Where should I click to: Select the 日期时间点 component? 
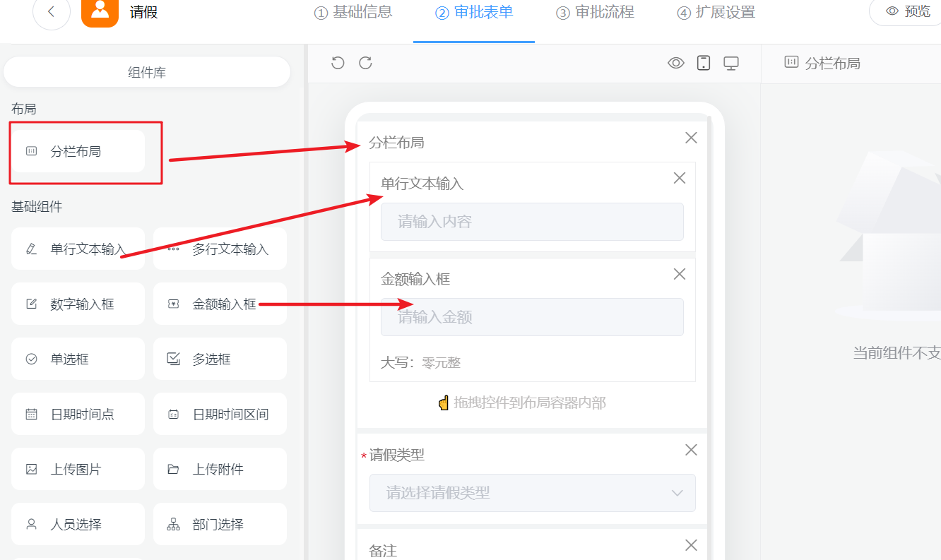[x=78, y=414]
